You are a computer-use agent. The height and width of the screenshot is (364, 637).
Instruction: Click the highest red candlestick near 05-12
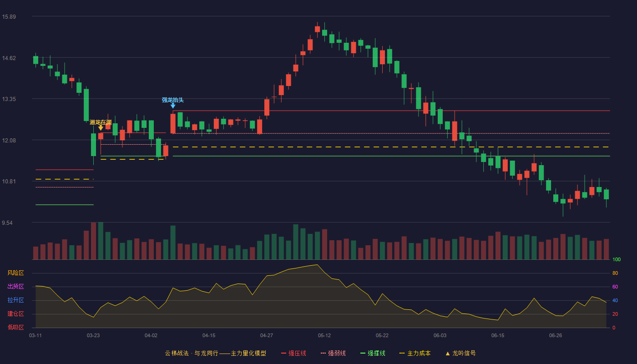click(317, 29)
